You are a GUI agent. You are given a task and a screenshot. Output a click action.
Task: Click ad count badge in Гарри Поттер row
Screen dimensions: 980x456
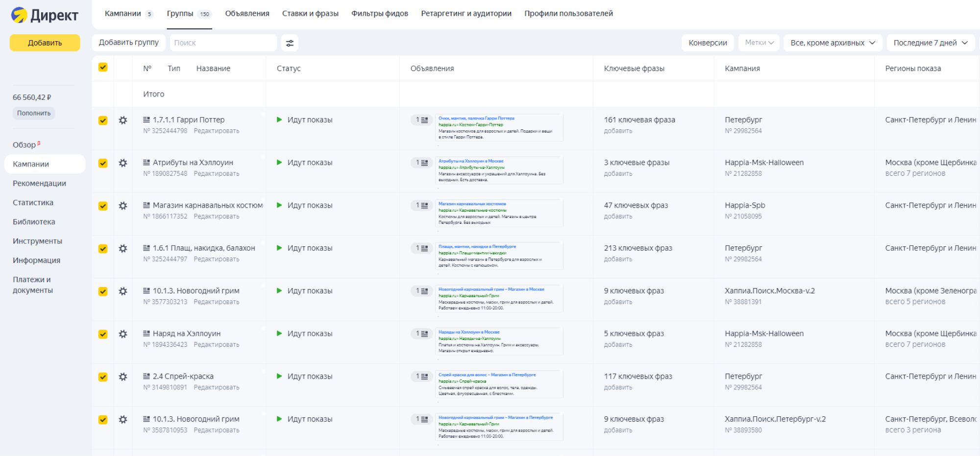tap(421, 120)
